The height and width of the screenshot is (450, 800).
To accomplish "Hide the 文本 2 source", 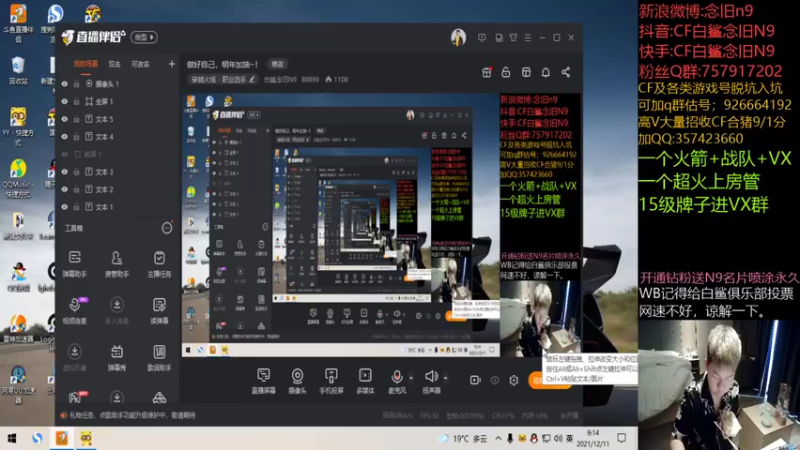I will [65, 189].
